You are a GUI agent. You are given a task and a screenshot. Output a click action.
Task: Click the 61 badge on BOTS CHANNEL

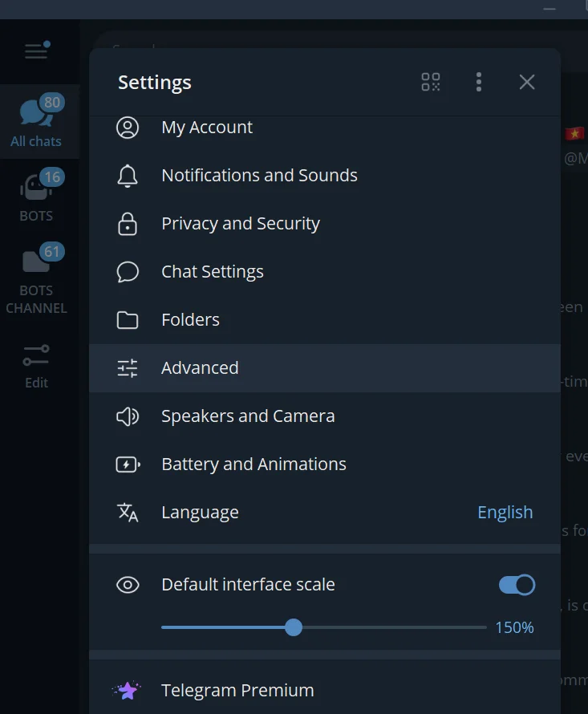pos(52,251)
